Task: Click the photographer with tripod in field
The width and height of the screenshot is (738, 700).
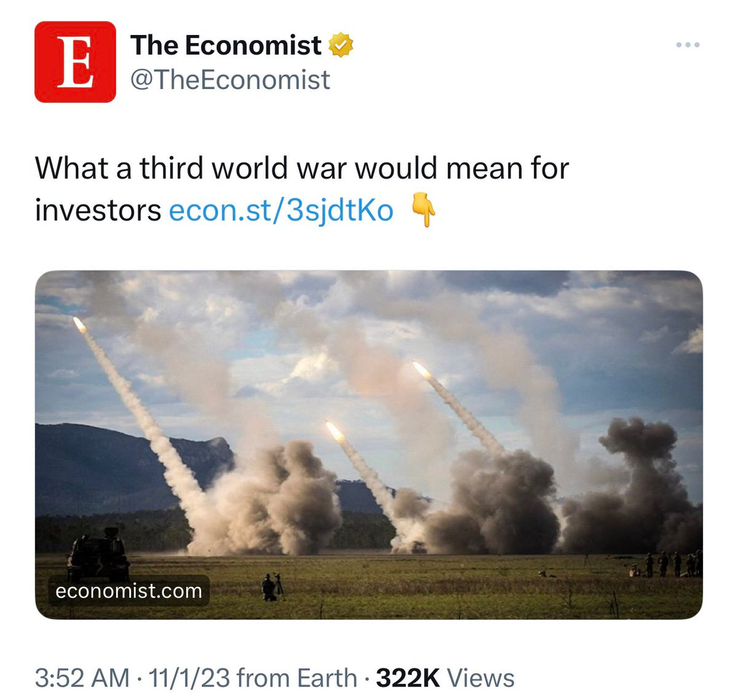Action: pyautogui.click(x=272, y=587)
